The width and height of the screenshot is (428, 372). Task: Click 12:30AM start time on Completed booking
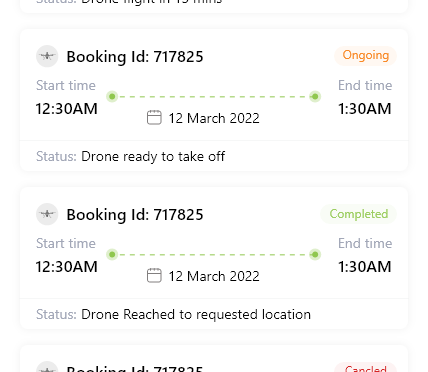point(67,267)
